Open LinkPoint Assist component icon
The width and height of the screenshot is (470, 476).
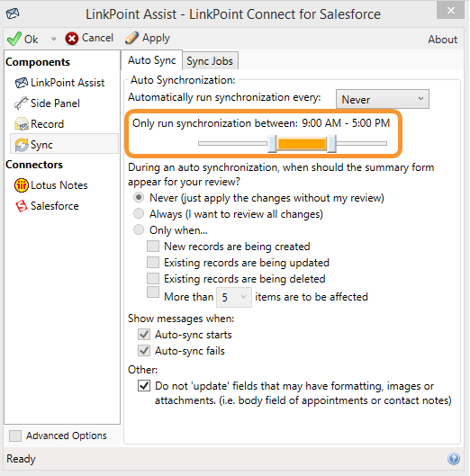click(22, 83)
